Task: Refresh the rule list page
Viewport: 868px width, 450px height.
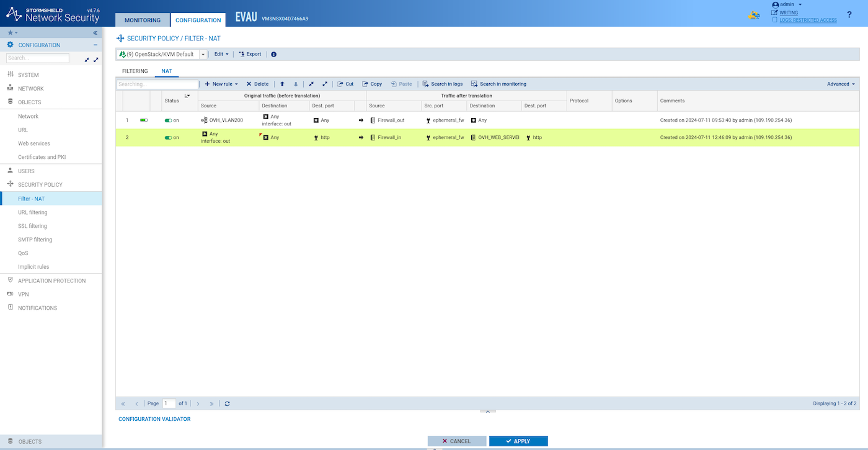Action: (x=228, y=403)
